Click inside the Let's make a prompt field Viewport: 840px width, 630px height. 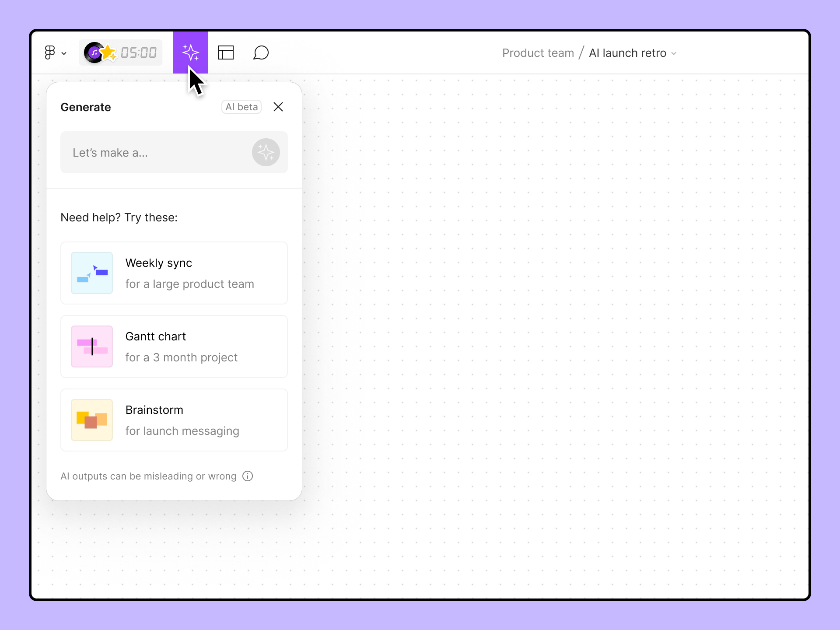153,152
